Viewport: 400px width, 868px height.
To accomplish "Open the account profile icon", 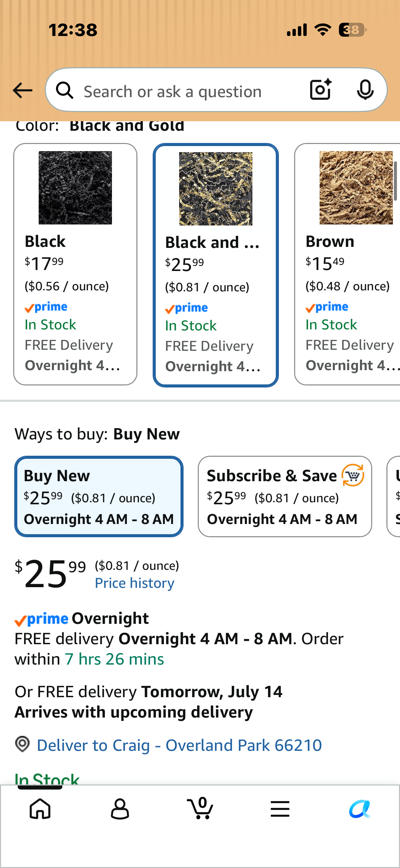I will pyautogui.click(x=120, y=809).
